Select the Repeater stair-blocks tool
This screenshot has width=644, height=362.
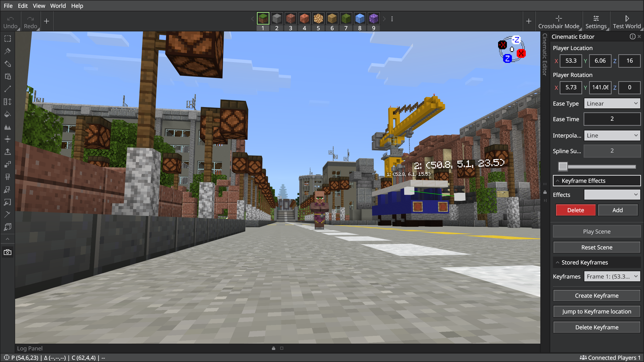coord(8,164)
